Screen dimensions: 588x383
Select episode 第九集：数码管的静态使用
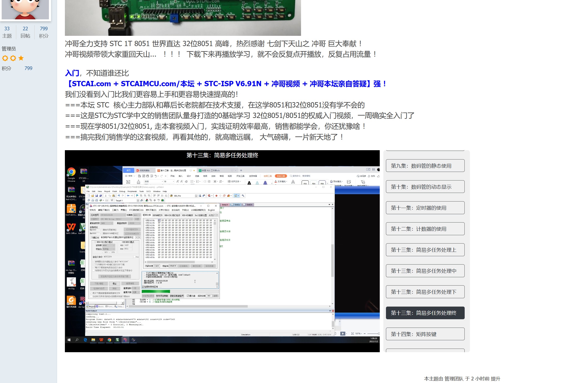click(x=425, y=166)
